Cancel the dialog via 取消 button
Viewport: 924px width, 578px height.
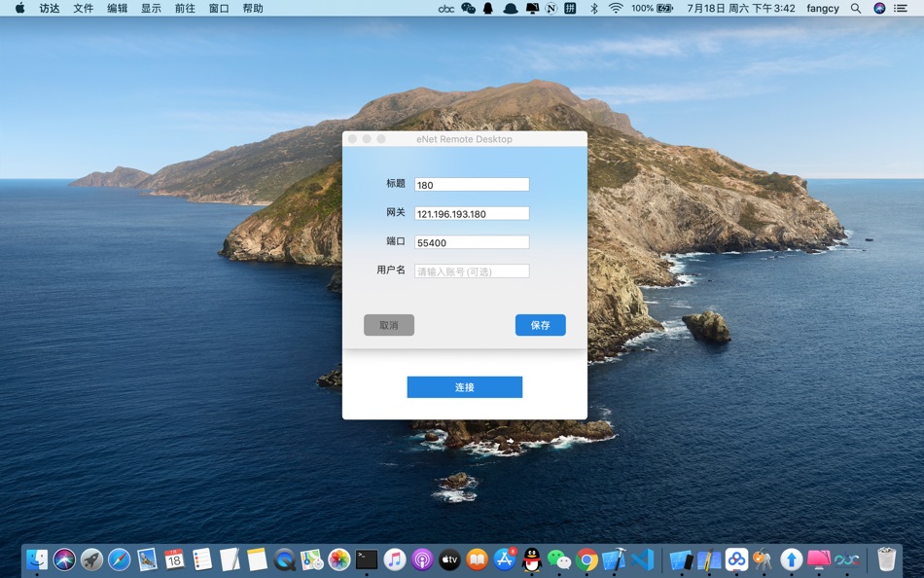coord(389,324)
